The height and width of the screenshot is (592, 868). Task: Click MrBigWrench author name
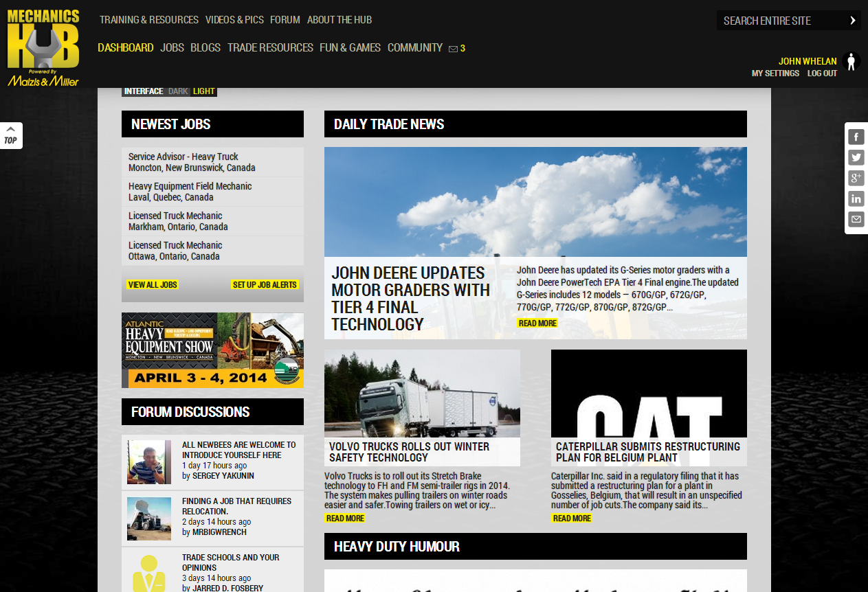[219, 532]
